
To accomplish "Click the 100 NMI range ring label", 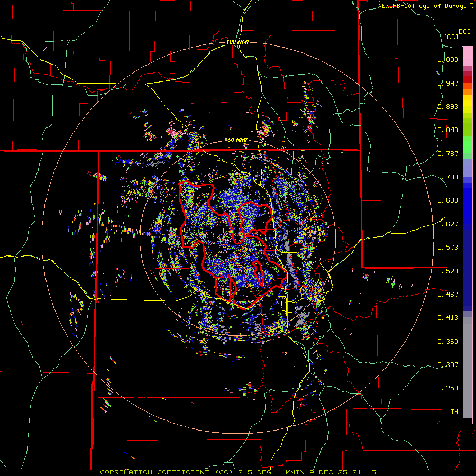I will tap(237, 42).
